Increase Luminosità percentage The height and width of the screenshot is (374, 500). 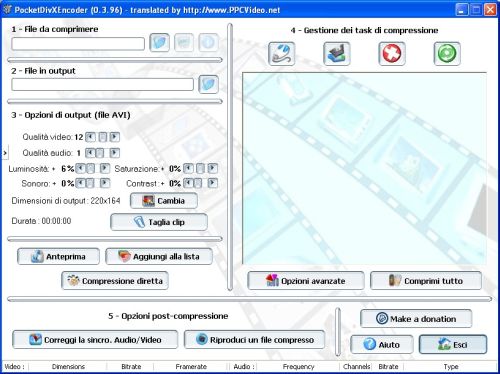tap(105, 169)
